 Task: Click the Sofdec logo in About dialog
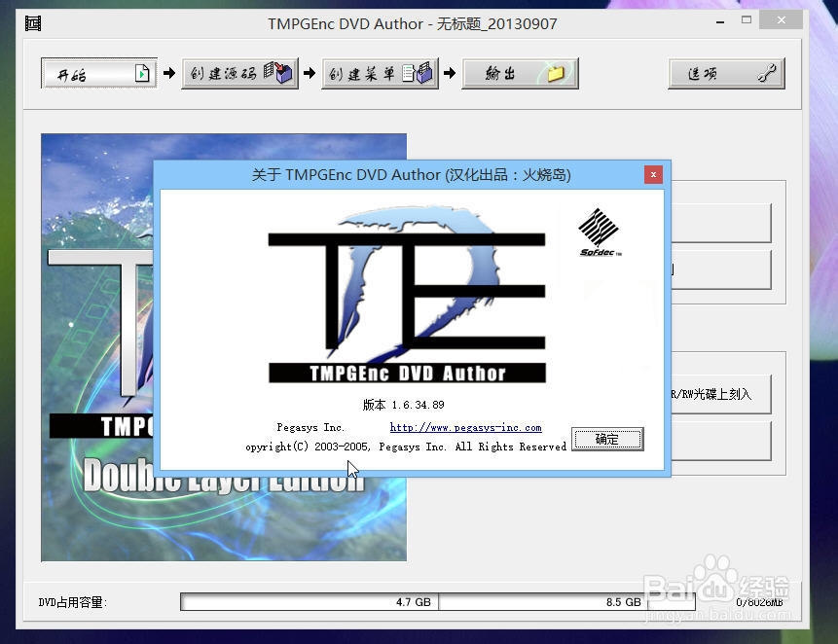coord(600,233)
